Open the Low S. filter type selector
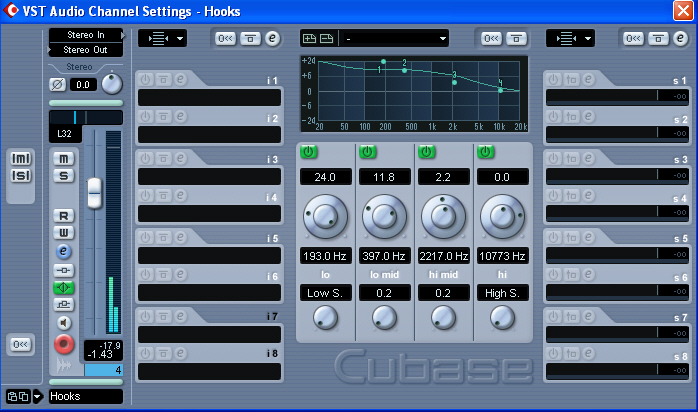The width and height of the screenshot is (698, 412). pos(325,293)
